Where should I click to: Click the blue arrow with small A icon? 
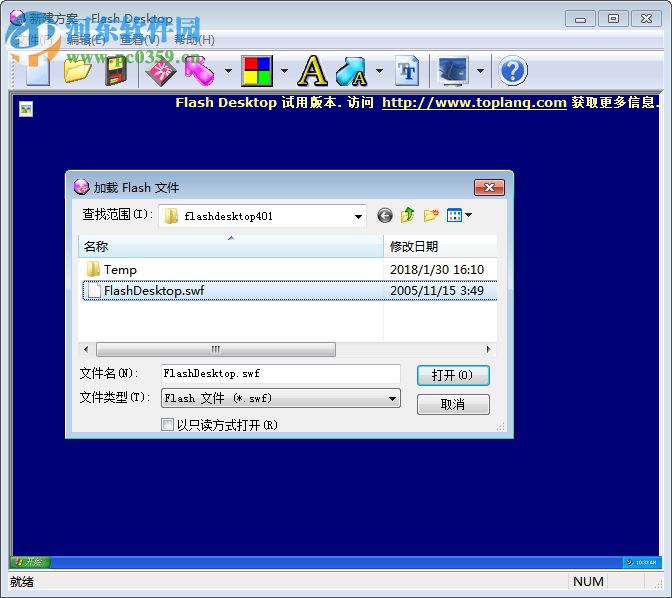[x=351, y=71]
